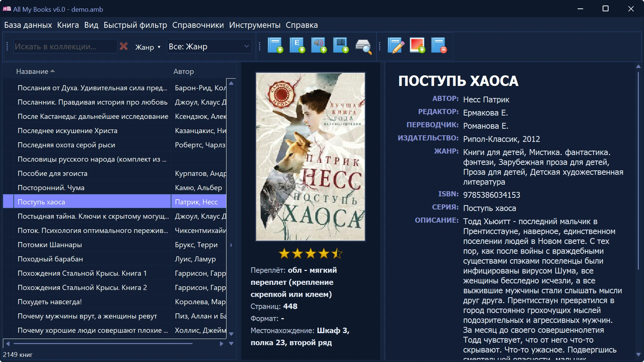
Task: Open the База данных menu
Action: 28,25
